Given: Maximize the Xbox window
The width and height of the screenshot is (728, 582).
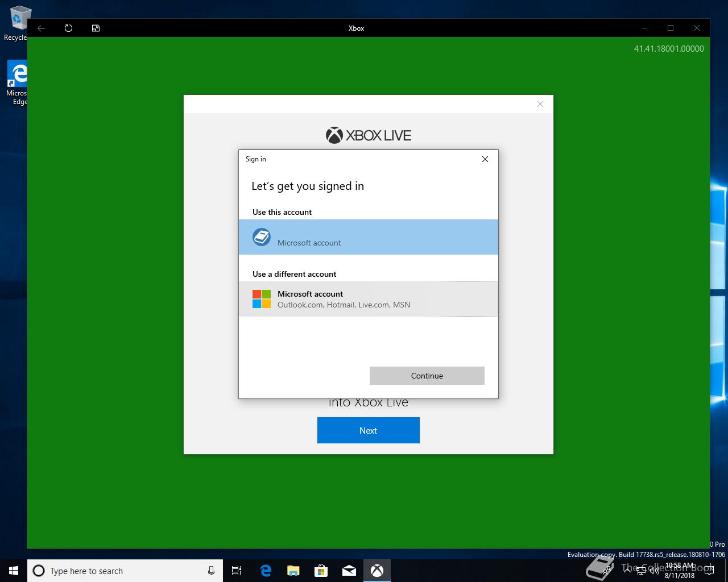Looking at the screenshot, I should pos(671,28).
